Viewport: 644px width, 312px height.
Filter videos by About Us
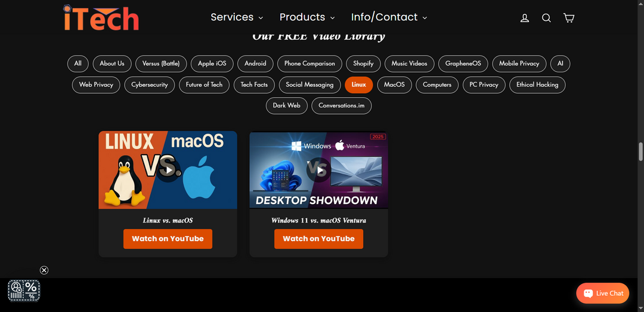tap(112, 64)
